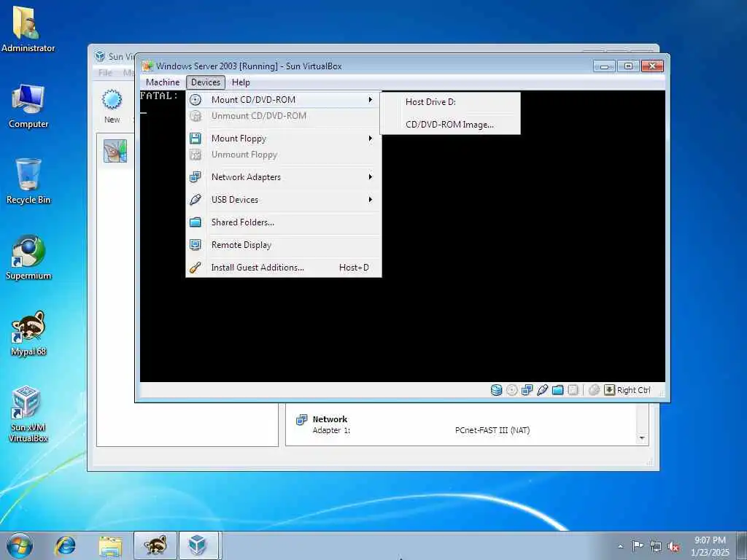Screen dimensions: 747x560
Task: Click muted volume tray icon
Action: [x=673, y=546]
